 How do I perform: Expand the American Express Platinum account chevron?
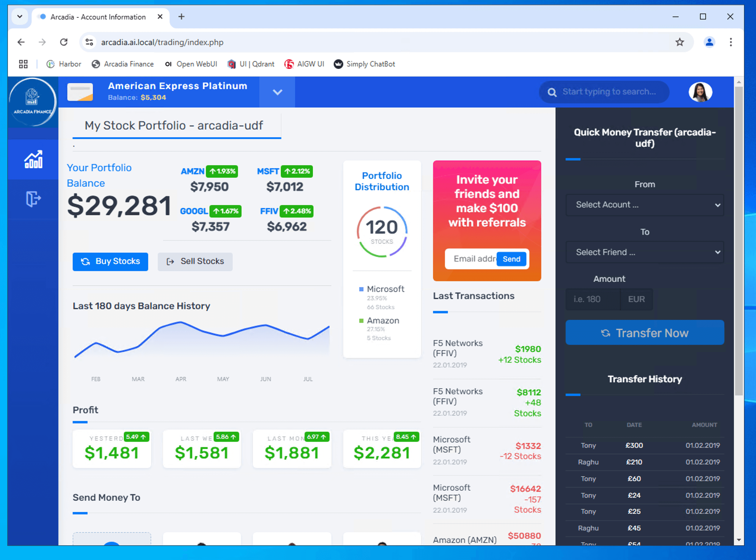(277, 92)
